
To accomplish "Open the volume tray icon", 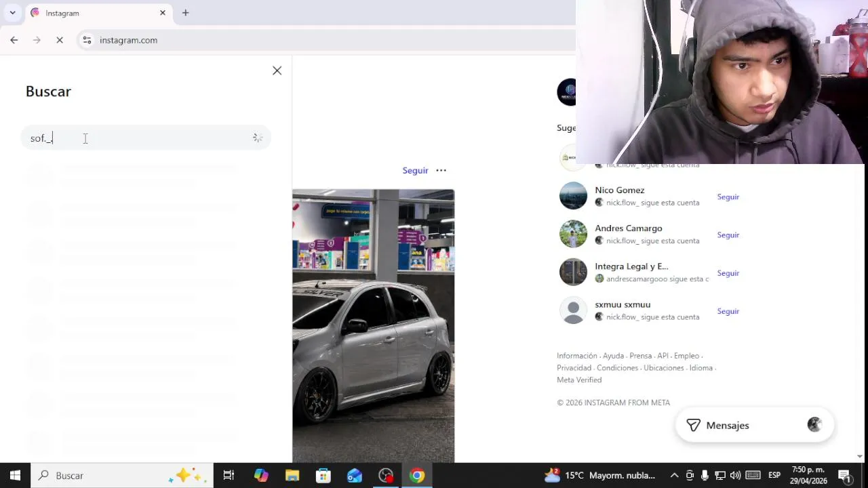I will click(x=736, y=475).
